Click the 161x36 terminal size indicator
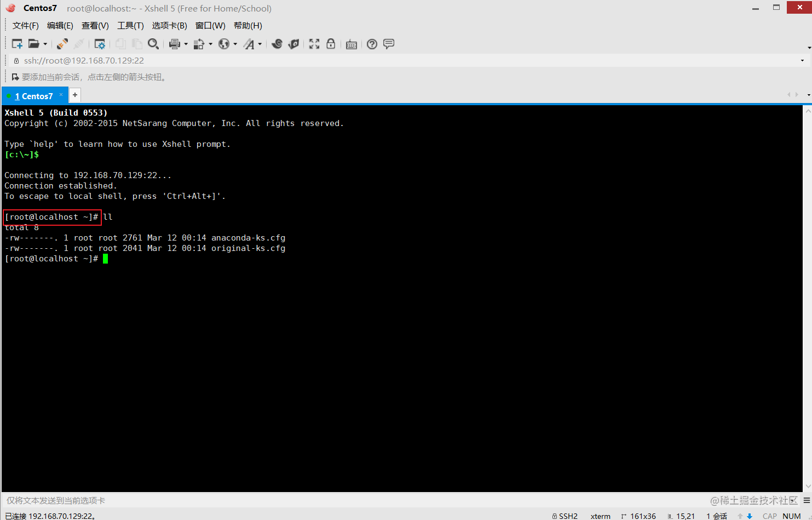 tap(643, 516)
